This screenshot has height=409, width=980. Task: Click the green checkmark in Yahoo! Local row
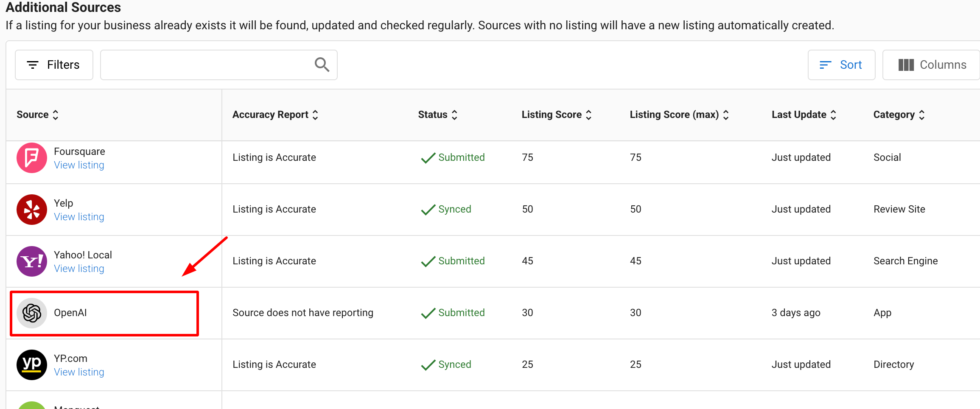pyautogui.click(x=428, y=261)
